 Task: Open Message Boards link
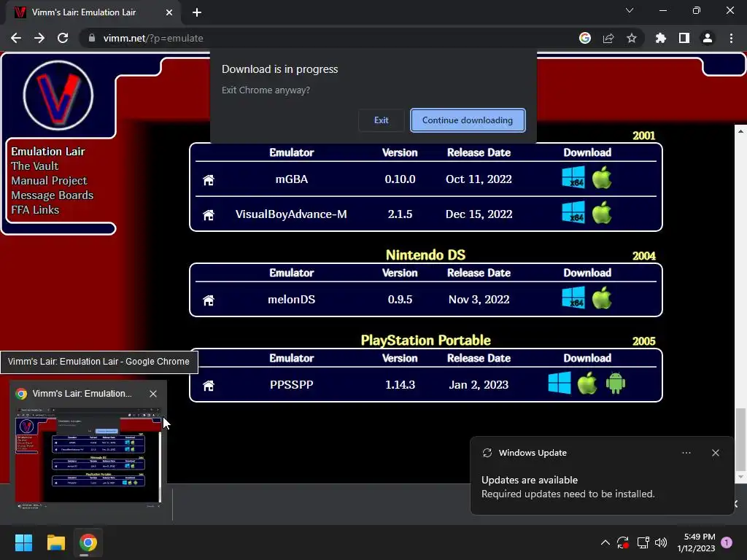(53, 195)
